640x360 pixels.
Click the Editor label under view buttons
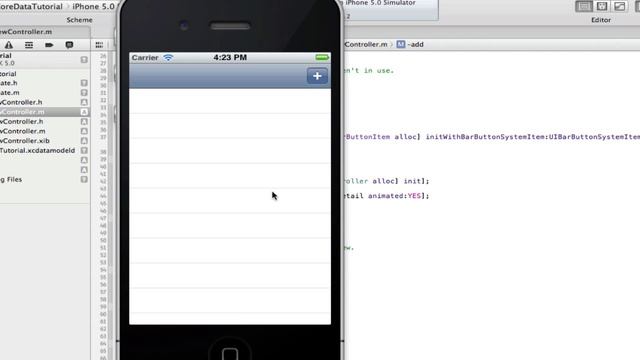point(601,20)
